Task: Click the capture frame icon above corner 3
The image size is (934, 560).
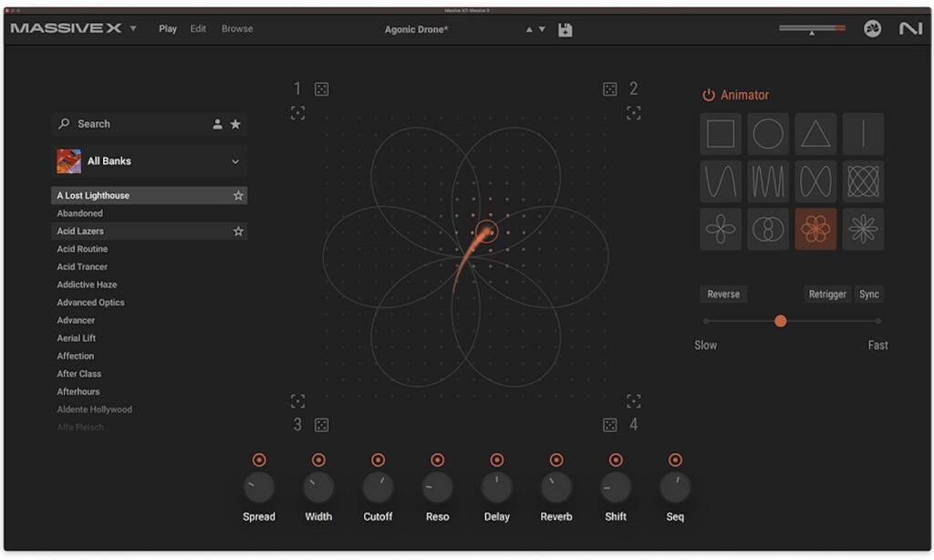Action: point(298,401)
